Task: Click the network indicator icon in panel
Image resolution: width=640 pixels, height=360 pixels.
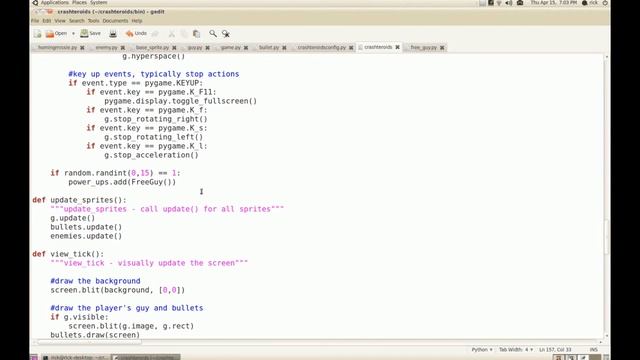Action: coord(499,3)
